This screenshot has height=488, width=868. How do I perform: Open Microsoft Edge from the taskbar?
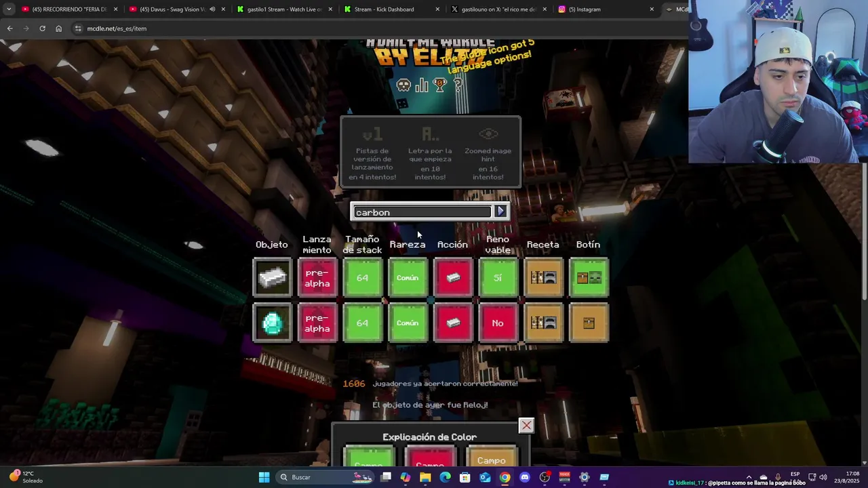click(445, 477)
